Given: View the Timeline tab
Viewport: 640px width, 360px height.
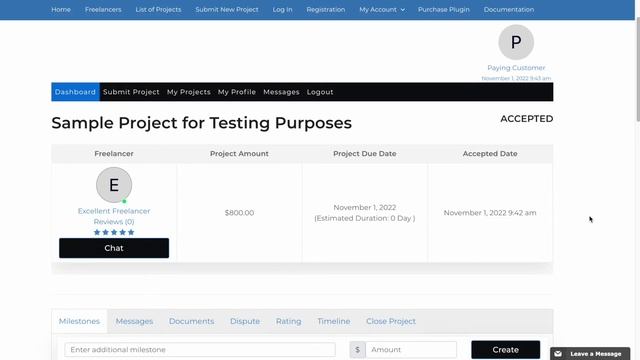Looking at the screenshot, I should pos(333,321).
